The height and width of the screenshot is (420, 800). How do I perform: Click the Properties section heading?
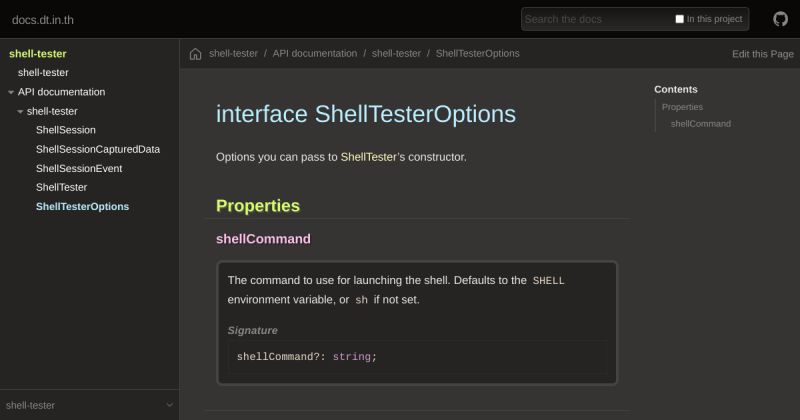pos(258,206)
